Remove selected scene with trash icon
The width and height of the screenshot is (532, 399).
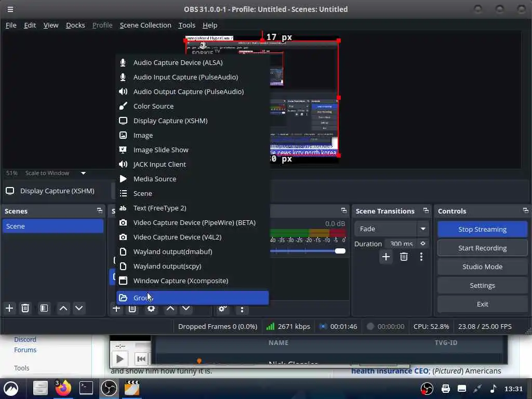point(25,308)
